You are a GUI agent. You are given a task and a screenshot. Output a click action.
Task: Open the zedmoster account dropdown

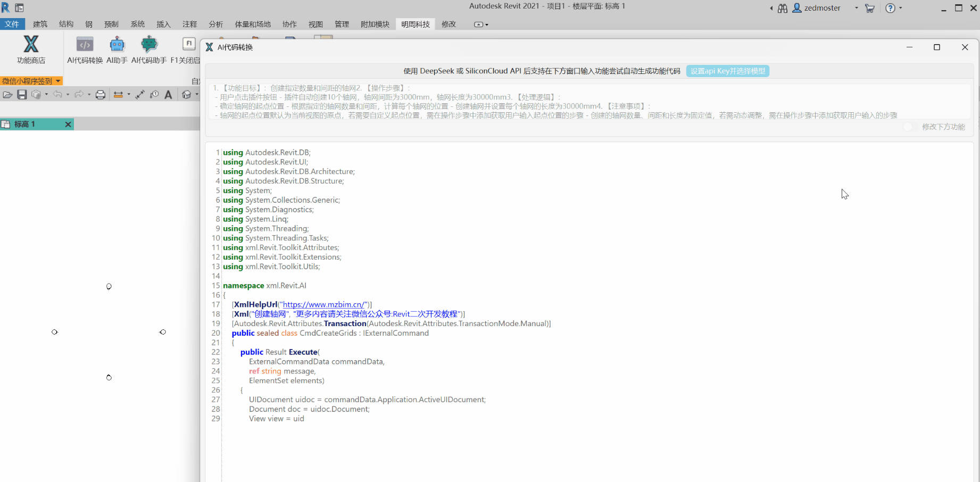coord(856,8)
